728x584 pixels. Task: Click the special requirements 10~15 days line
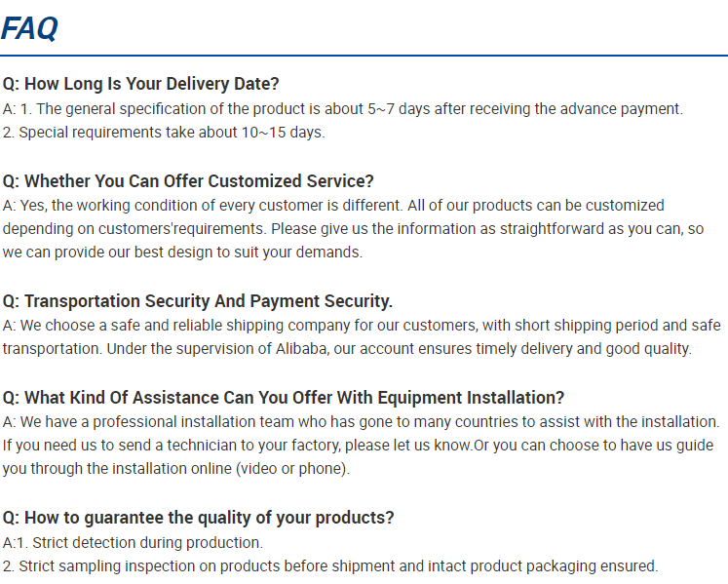164,133
